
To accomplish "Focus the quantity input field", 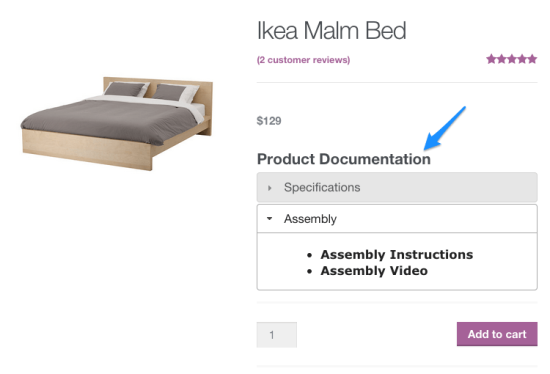I will tap(277, 335).
